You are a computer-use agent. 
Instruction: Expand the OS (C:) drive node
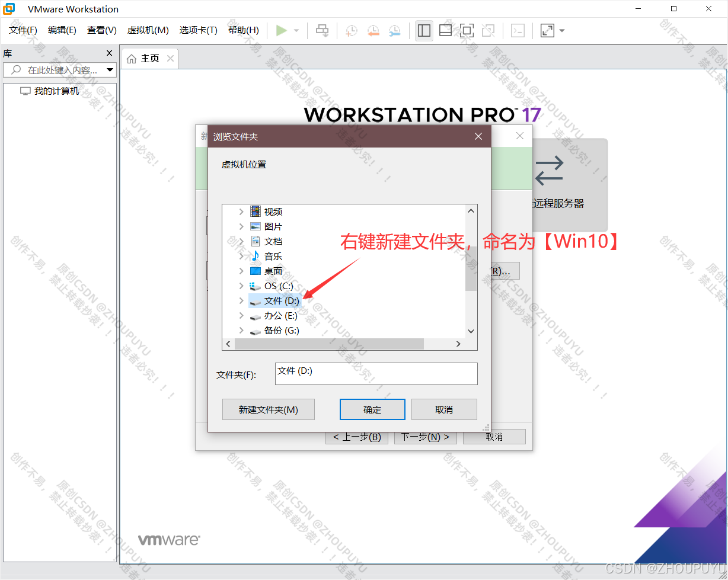click(241, 286)
